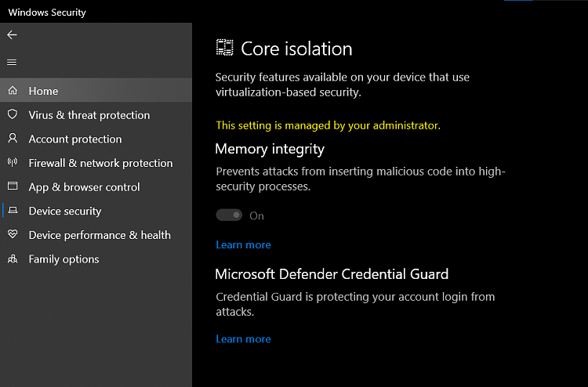Image resolution: width=588 pixels, height=387 pixels.
Task: Click the person icon for account protection
Action: (13, 138)
